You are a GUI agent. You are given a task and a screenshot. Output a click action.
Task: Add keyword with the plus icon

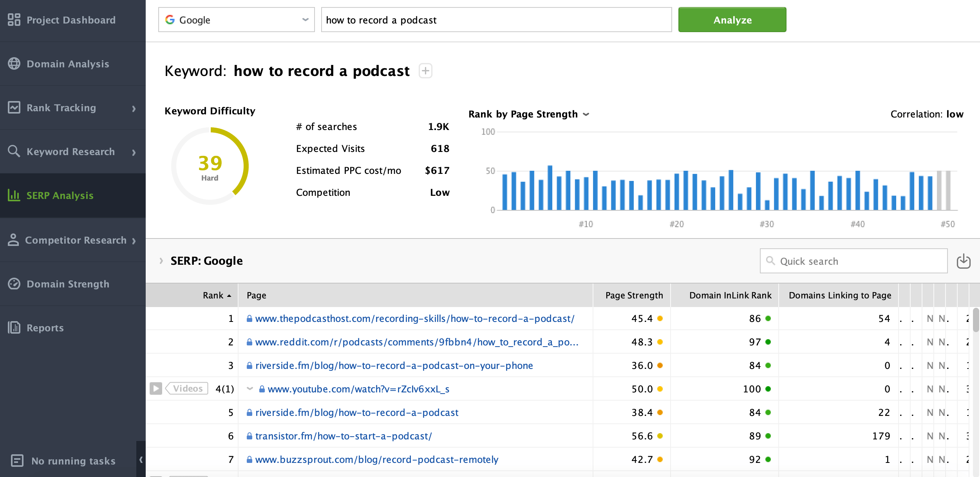425,71
